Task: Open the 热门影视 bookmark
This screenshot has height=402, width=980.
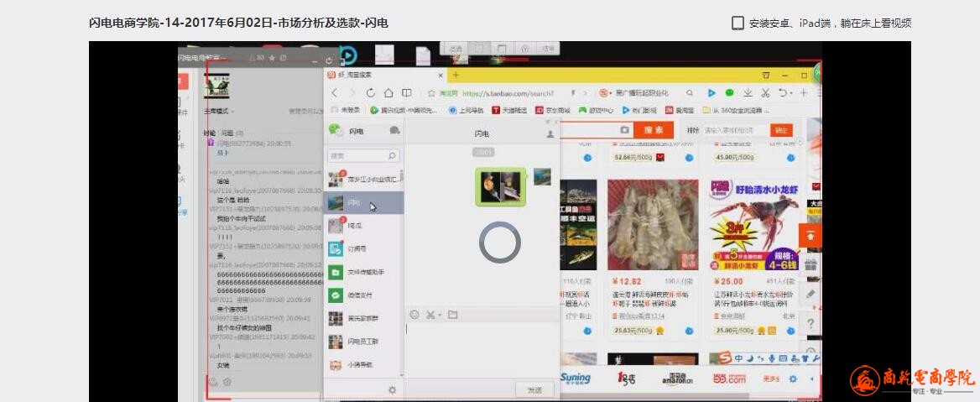Action: 639,110
